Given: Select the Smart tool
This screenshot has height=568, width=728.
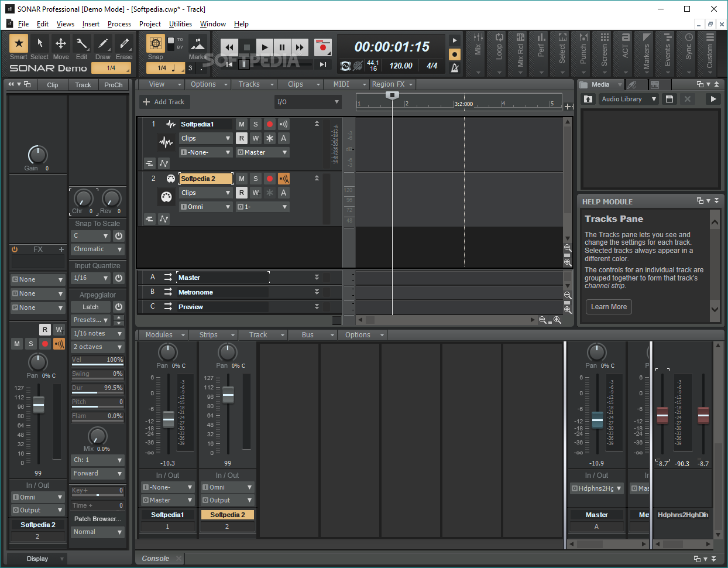Looking at the screenshot, I should pos(19,43).
